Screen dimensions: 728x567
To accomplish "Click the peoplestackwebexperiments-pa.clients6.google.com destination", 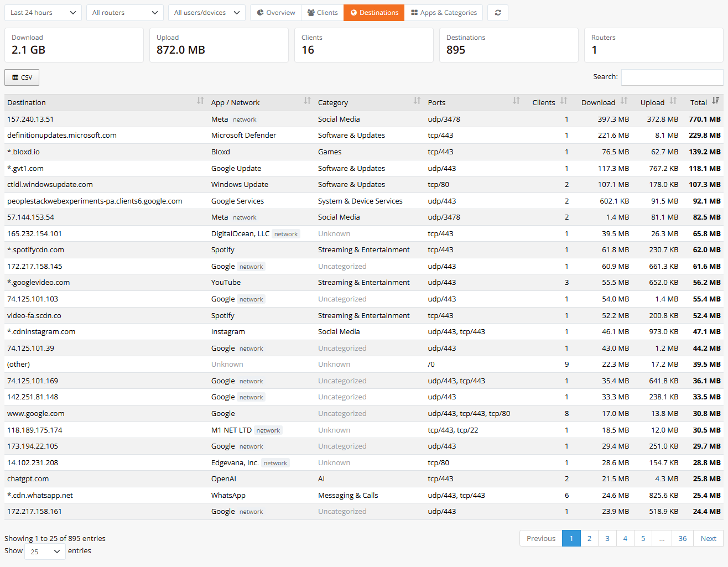I will [x=95, y=201].
